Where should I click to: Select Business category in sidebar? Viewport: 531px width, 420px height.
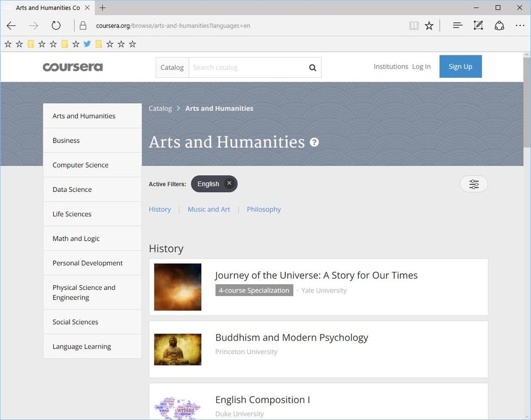pyautogui.click(x=92, y=141)
